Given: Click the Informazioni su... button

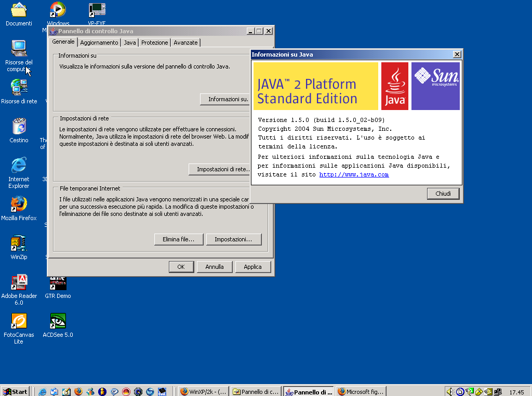Looking at the screenshot, I should [x=225, y=99].
